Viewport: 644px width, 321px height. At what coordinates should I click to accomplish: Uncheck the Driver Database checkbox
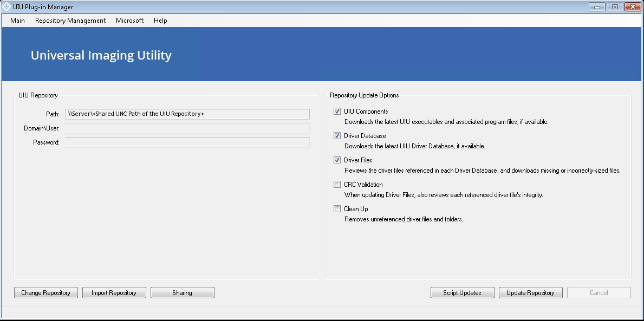click(337, 135)
